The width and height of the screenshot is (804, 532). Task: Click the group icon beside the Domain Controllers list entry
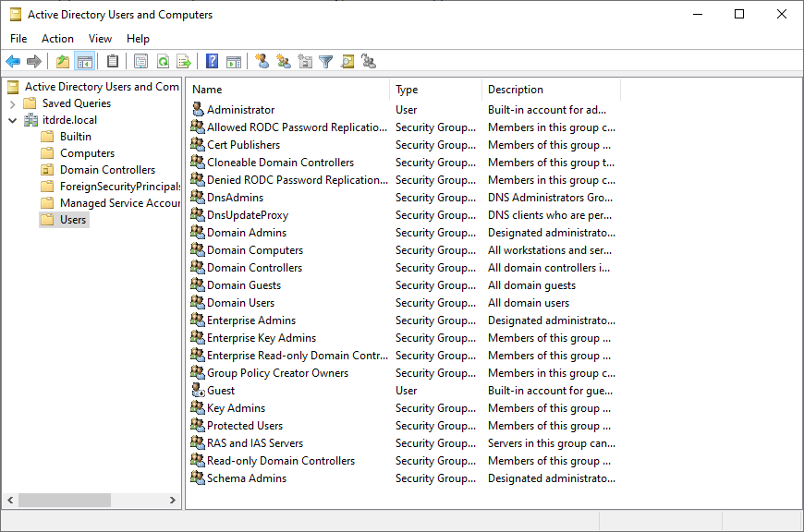click(x=198, y=267)
